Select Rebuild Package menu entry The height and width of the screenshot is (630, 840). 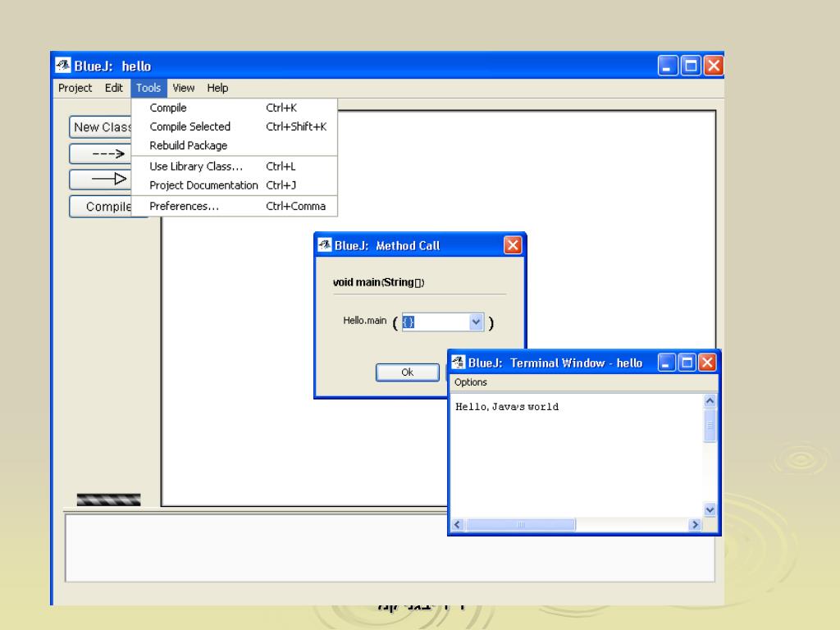click(235, 145)
